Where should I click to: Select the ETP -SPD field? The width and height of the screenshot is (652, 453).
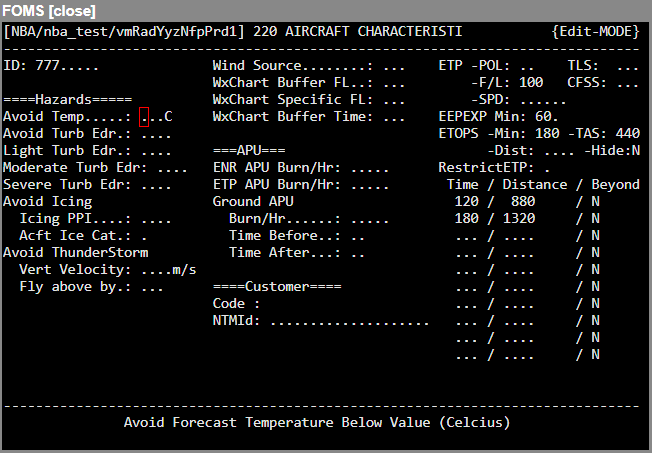point(543,100)
